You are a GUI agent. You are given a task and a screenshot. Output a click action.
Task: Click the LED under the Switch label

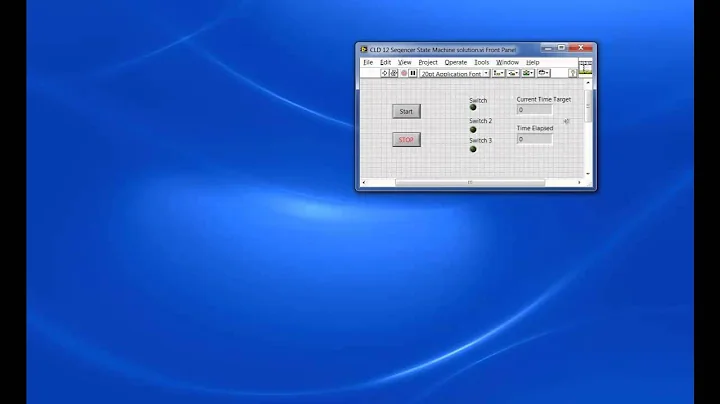(x=473, y=107)
